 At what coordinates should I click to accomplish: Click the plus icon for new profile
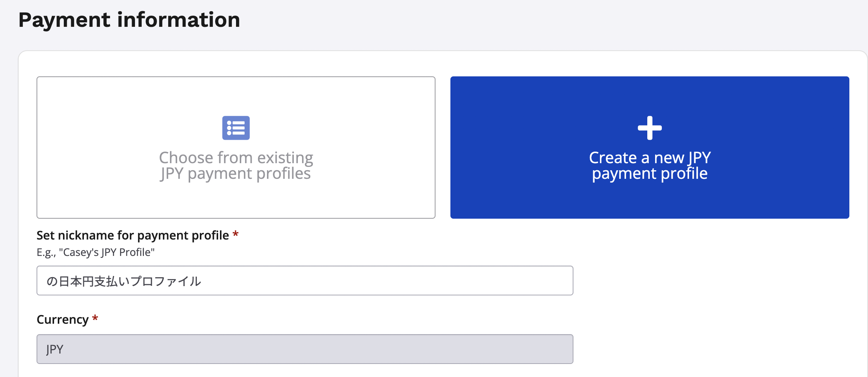tap(650, 128)
